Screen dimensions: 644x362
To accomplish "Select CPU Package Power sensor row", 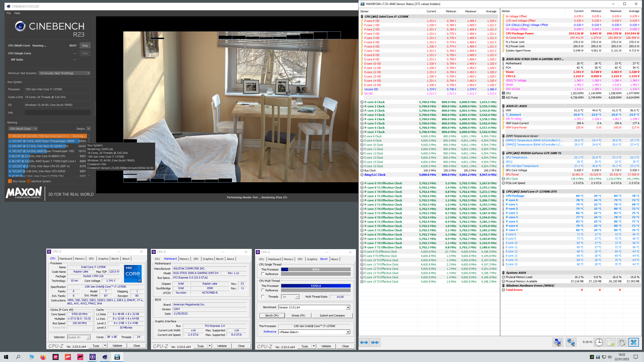I will pos(570,33).
